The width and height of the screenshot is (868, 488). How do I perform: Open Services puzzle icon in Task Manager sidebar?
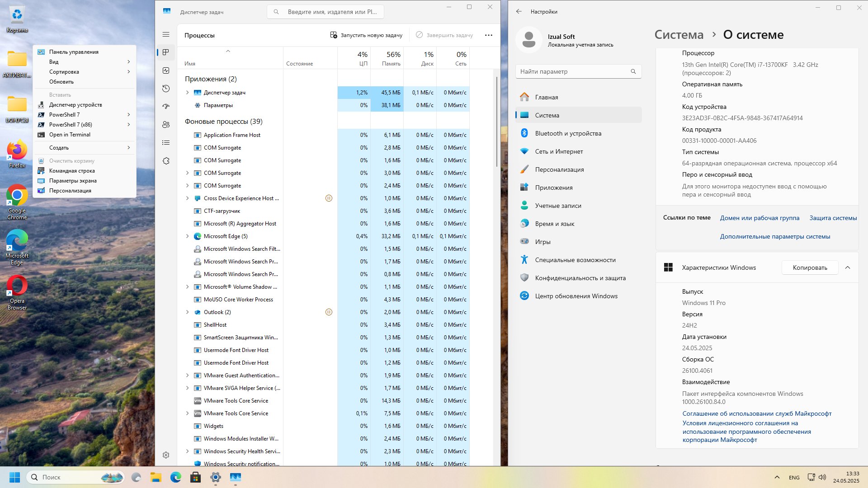click(x=166, y=161)
